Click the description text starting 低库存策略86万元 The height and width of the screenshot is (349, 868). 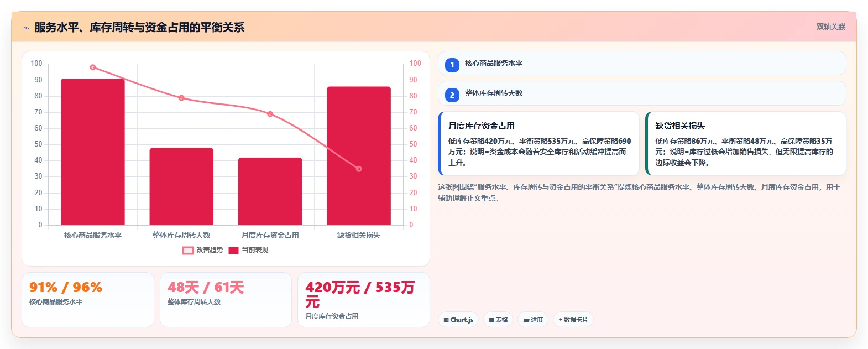tap(744, 152)
